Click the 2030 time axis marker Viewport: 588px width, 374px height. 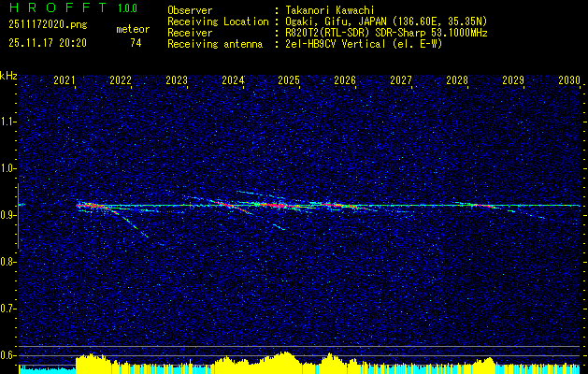(569, 79)
